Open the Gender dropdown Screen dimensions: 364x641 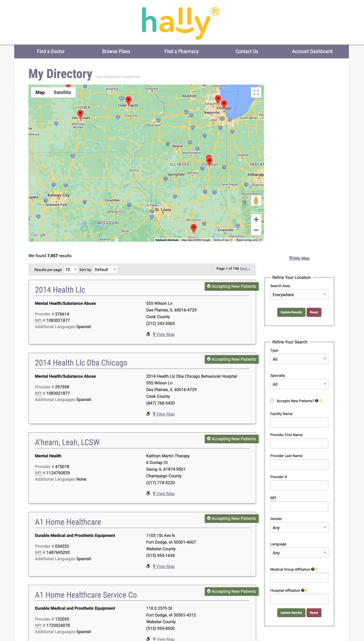click(299, 527)
